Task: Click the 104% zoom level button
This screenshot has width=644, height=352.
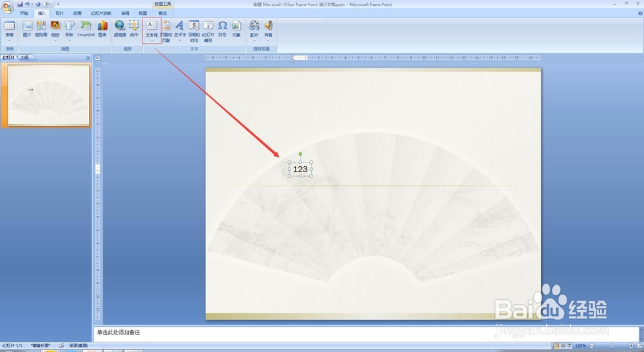Action: 580,346
